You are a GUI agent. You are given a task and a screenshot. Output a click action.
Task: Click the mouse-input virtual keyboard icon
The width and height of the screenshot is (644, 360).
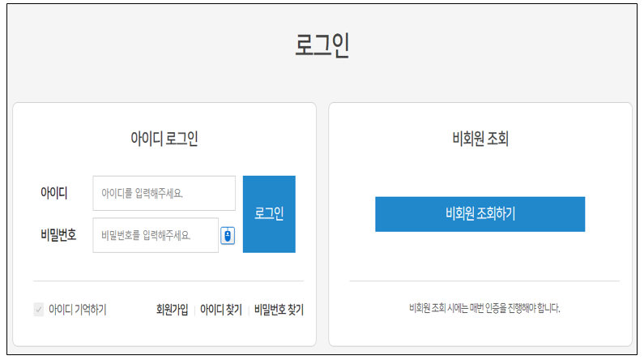pos(228,235)
